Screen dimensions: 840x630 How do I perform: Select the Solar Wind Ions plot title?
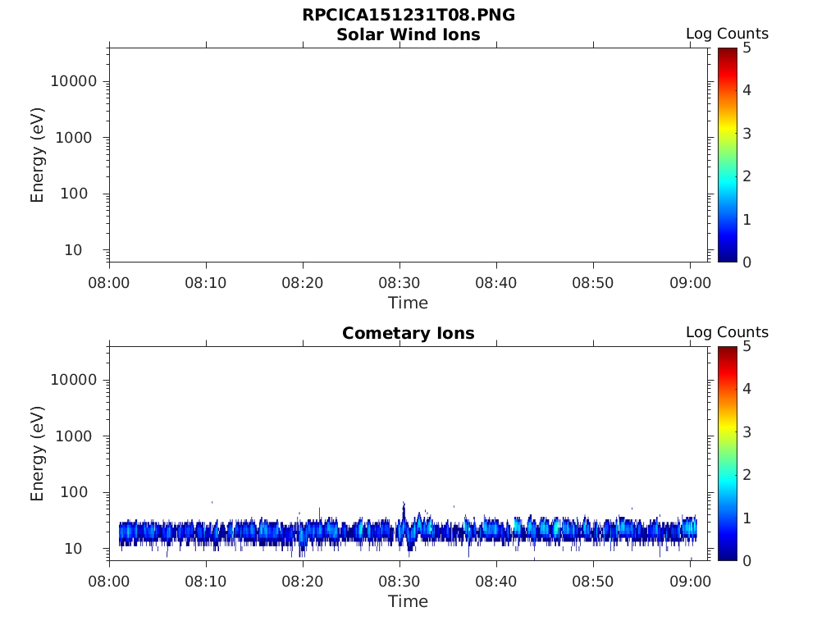[x=409, y=34]
